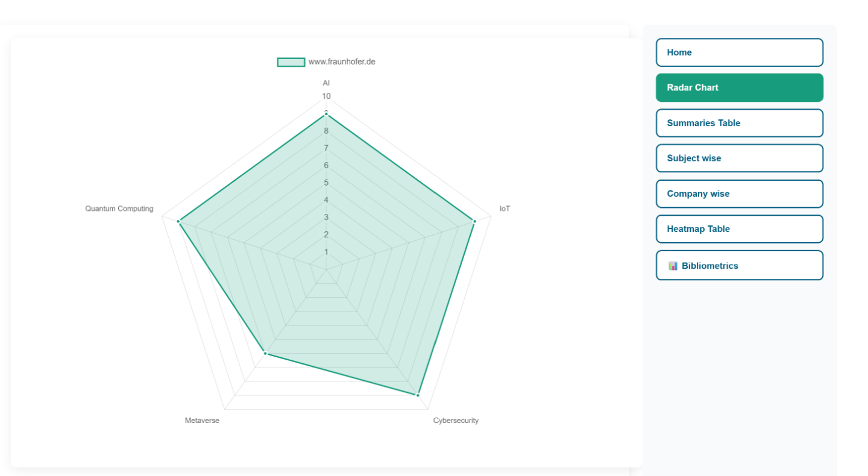Click the Metaverse axis label
The image size is (868, 476).
pos(202,421)
